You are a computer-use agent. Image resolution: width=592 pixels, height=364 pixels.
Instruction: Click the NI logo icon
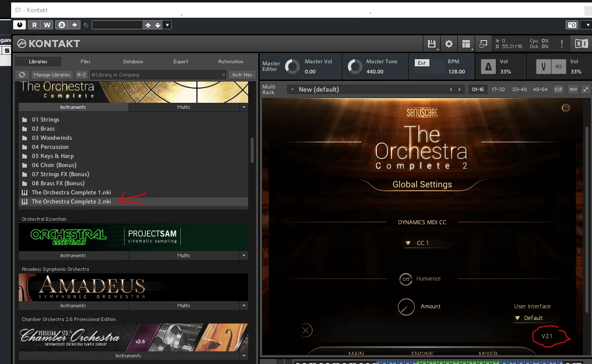point(581,44)
